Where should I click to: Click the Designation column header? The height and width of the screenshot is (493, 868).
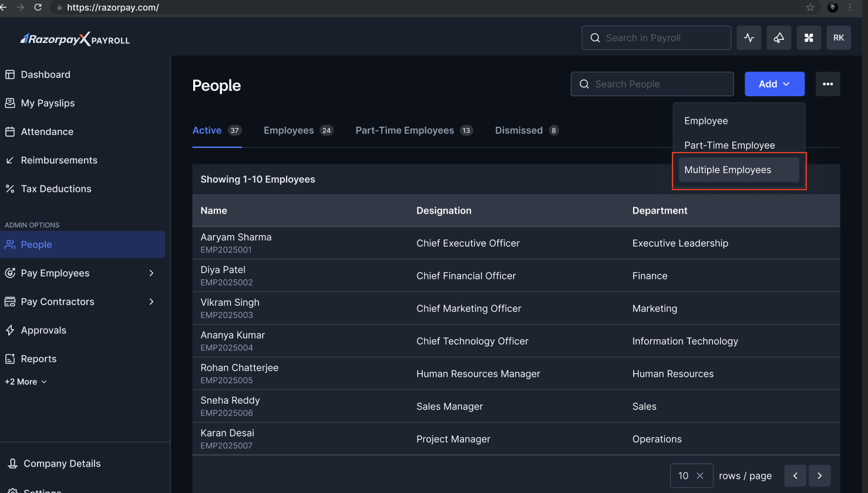444,211
